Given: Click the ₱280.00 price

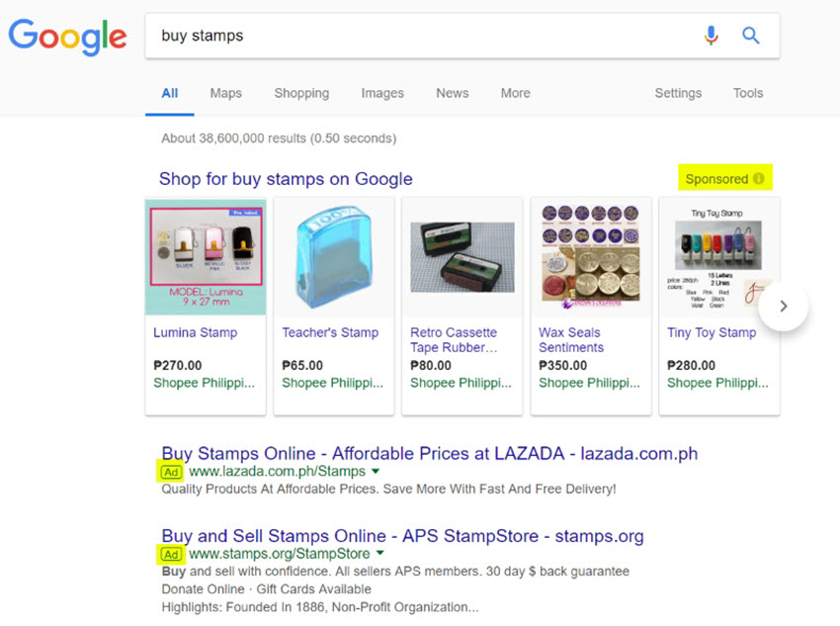Looking at the screenshot, I should coord(691,366).
